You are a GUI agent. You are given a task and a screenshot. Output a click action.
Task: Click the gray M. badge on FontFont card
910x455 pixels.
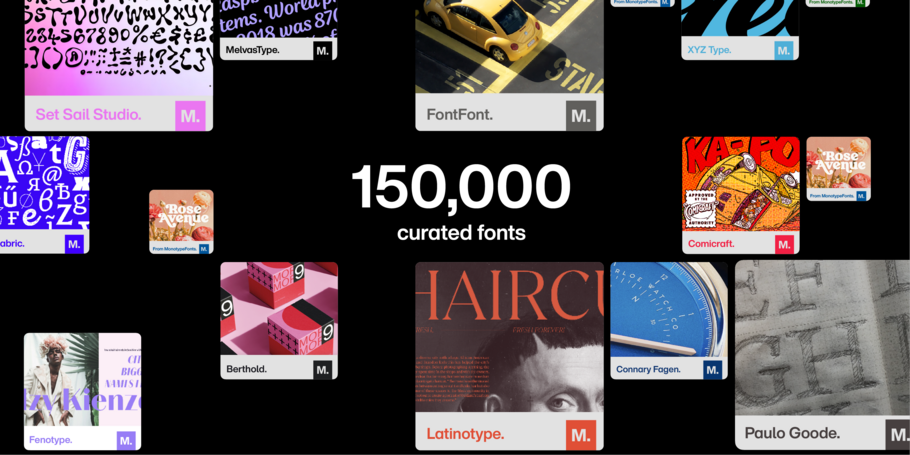point(581,115)
